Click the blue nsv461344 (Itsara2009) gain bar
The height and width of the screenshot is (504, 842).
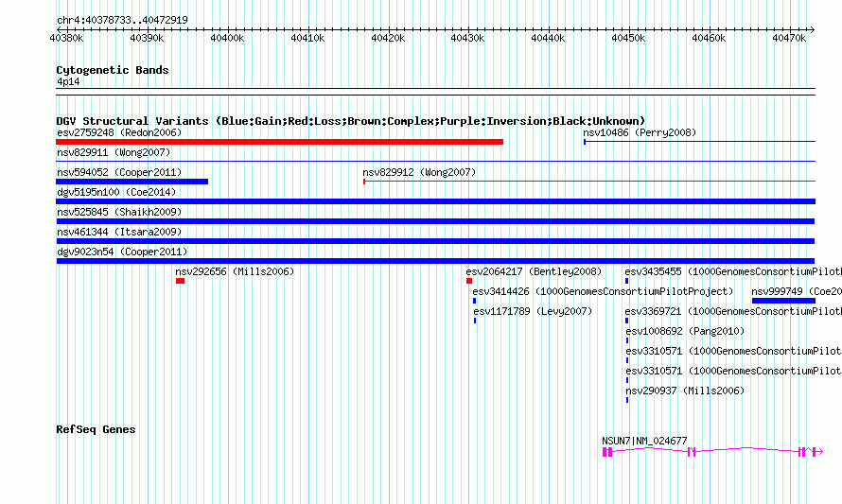(x=435, y=241)
